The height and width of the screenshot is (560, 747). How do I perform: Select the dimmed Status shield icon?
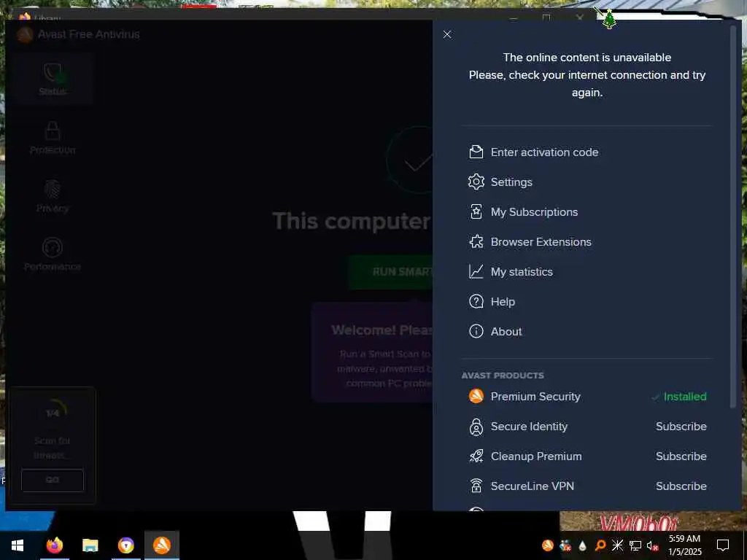(x=53, y=73)
